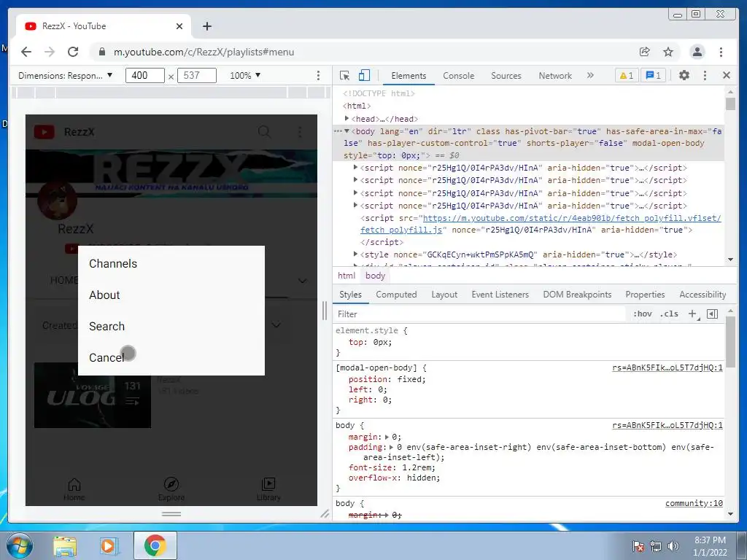
Task: Open Chrome three-dot menu
Action: 721,52
